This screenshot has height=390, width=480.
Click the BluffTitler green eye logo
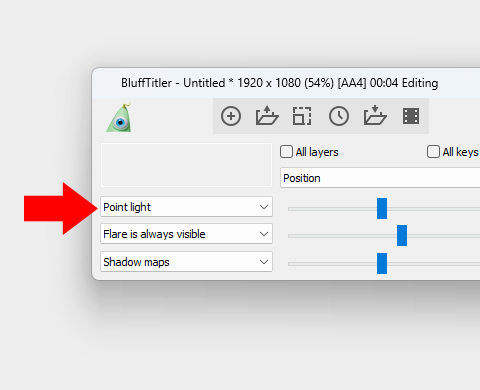click(119, 118)
